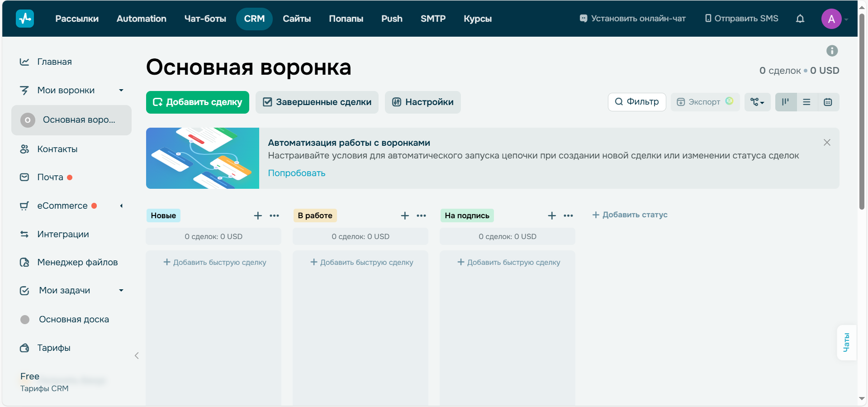Open funnel Настройки
The image size is (868, 407).
coord(423,102)
